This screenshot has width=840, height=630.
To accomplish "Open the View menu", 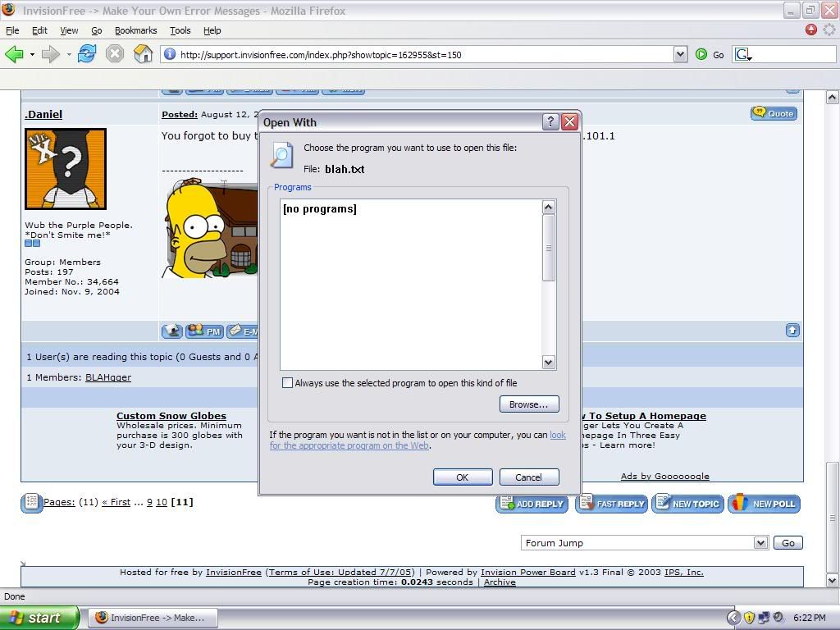I will 69,30.
